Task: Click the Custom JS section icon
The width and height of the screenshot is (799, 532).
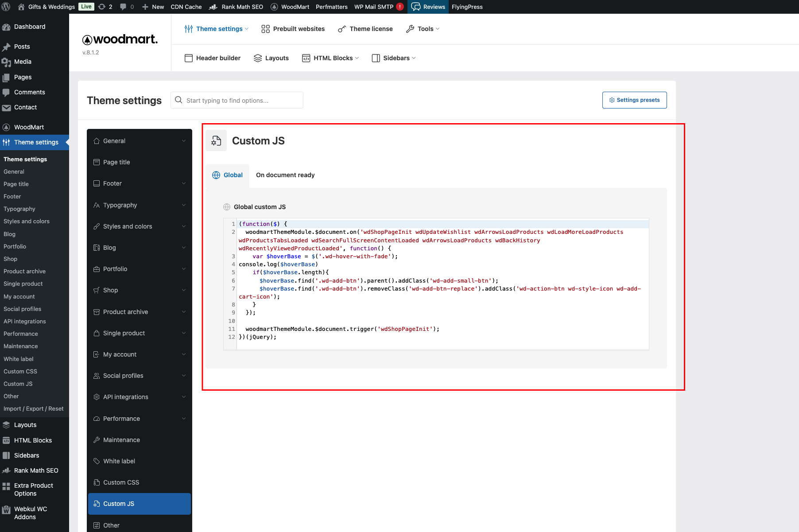Action: 216,141
